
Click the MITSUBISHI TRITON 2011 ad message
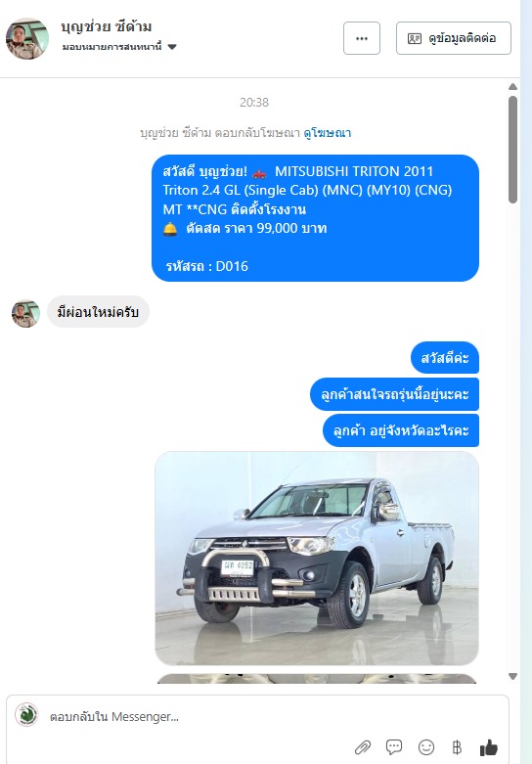pos(315,218)
